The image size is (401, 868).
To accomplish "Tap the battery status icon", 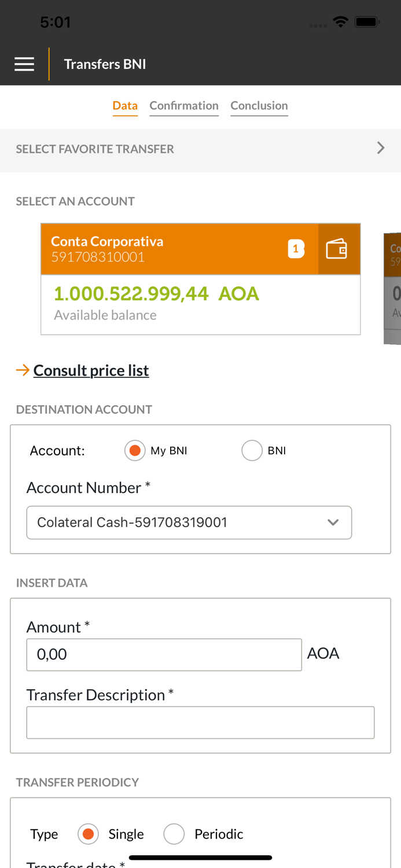I will pyautogui.click(x=367, y=22).
